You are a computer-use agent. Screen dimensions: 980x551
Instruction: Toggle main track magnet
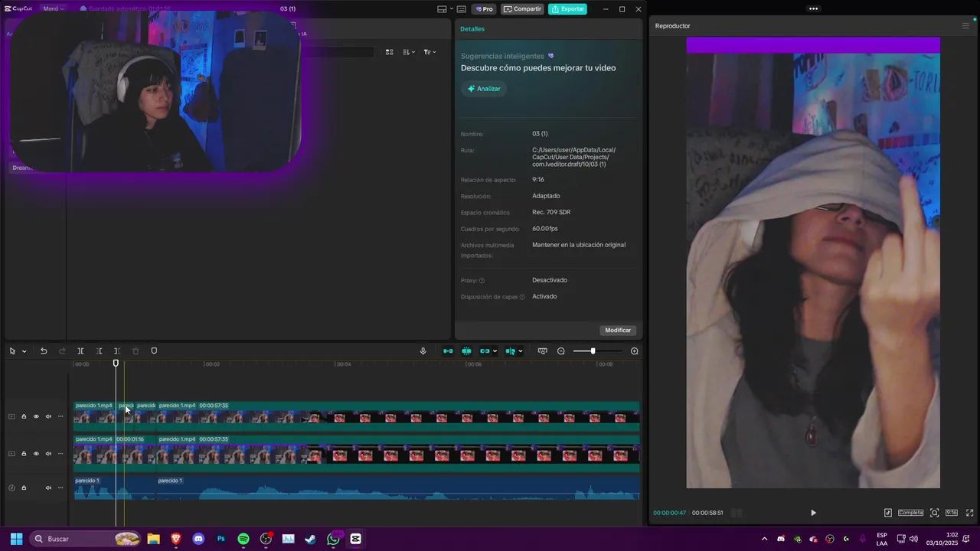pyautogui.click(x=448, y=351)
